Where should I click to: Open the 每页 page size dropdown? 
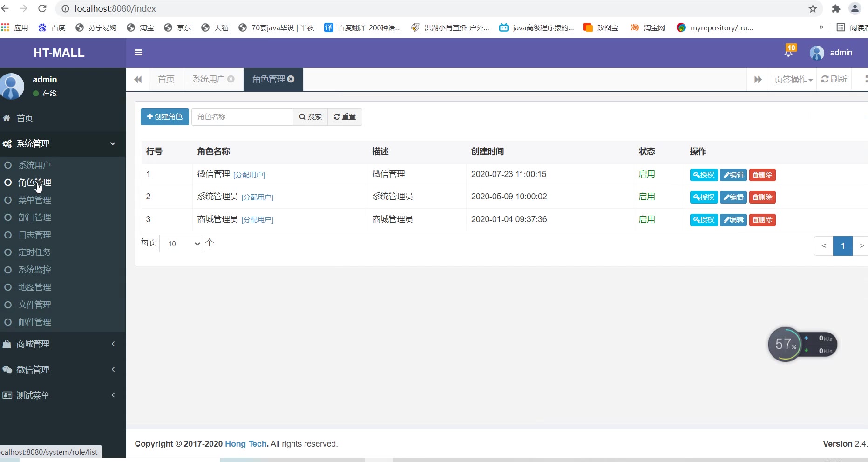pyautogui.click(x=181, y=244)
